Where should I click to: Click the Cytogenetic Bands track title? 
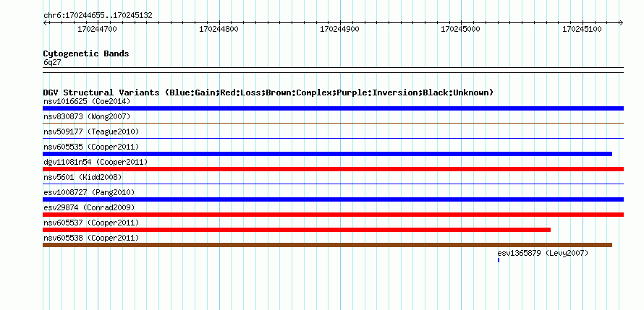coord(86,53)
